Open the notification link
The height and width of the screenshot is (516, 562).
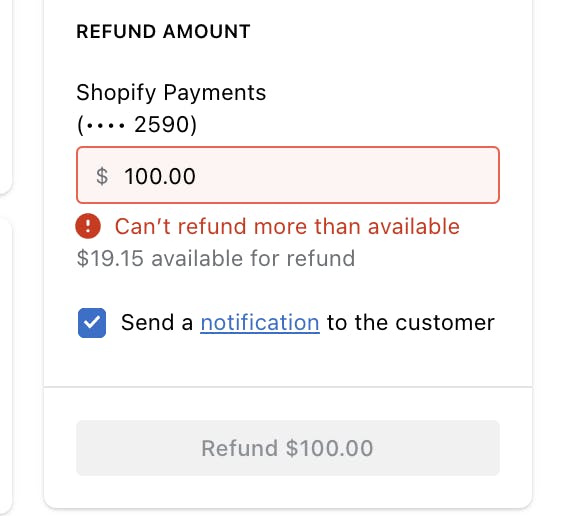click(x=260, y=322)
